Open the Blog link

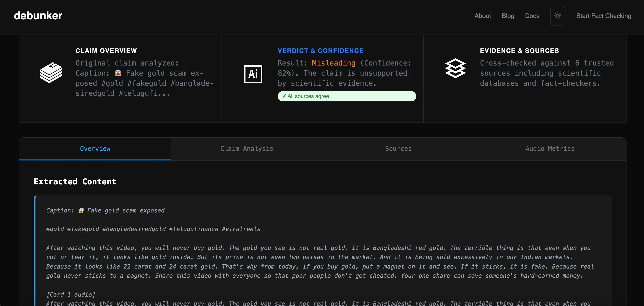click(508, 16)
